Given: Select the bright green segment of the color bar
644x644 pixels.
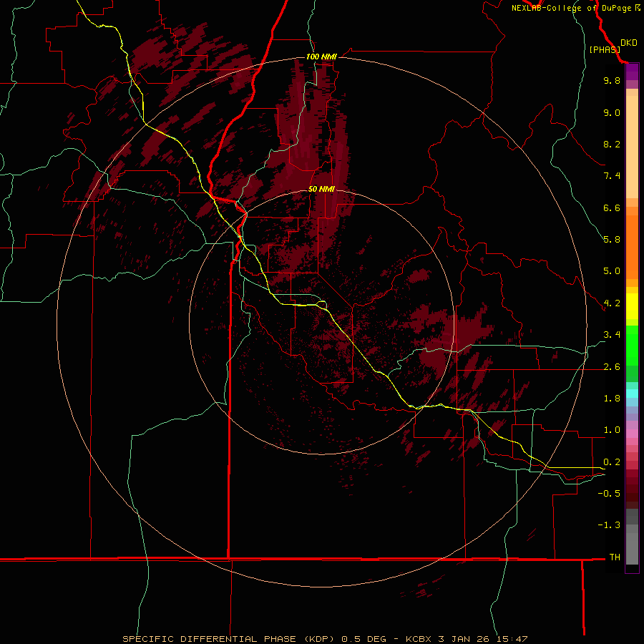Looking at the screenshot, I should tap(632, 345).
